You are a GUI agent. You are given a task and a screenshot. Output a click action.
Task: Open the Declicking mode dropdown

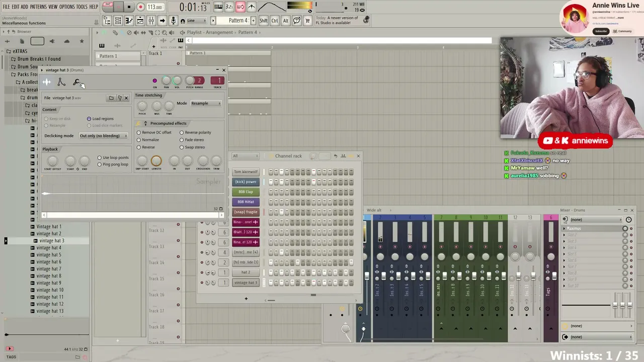tap(103, 136)
